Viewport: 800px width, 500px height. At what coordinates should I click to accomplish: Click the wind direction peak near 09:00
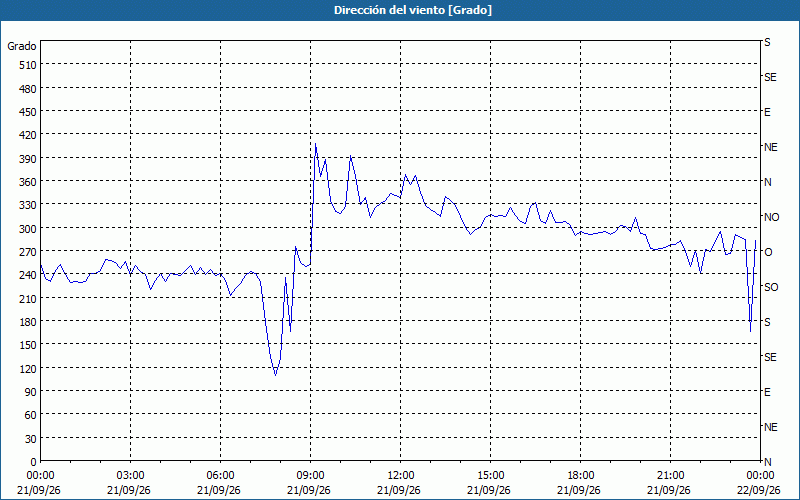[315, 144]
